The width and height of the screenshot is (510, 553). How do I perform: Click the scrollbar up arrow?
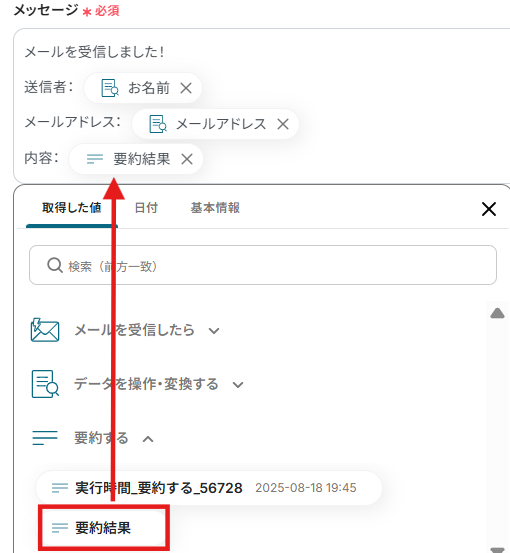[497, 313]
